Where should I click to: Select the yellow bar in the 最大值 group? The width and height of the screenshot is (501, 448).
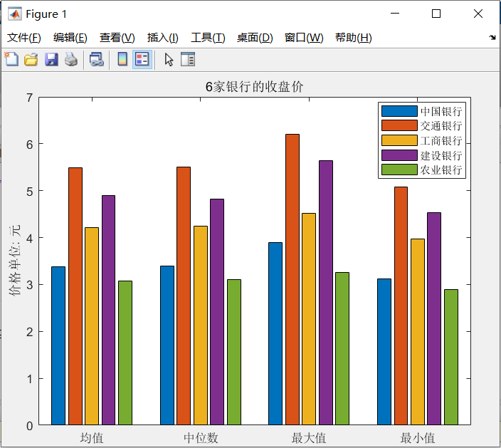[x=309, y=319]
